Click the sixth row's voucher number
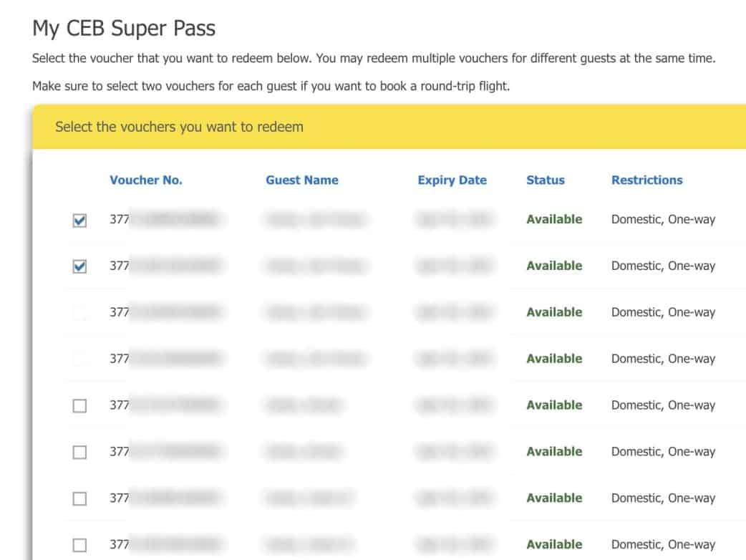The width and height of the screenshot is (746, 560). [165, 452]
